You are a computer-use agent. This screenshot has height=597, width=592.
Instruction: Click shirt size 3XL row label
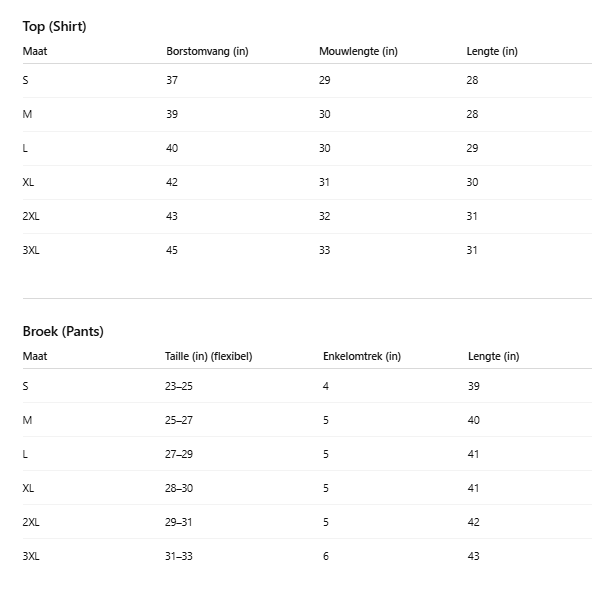tap(31, 250)
